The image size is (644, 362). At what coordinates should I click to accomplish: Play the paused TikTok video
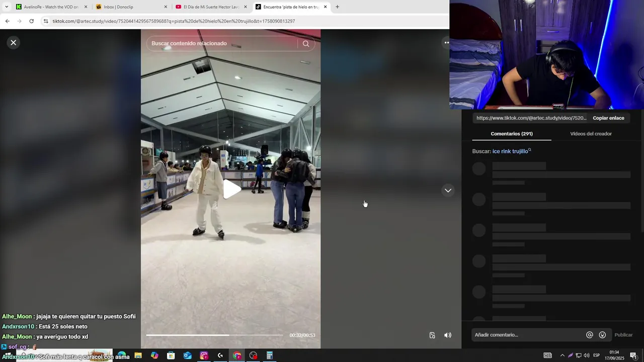pyautogui.click(x=231, y=189)
